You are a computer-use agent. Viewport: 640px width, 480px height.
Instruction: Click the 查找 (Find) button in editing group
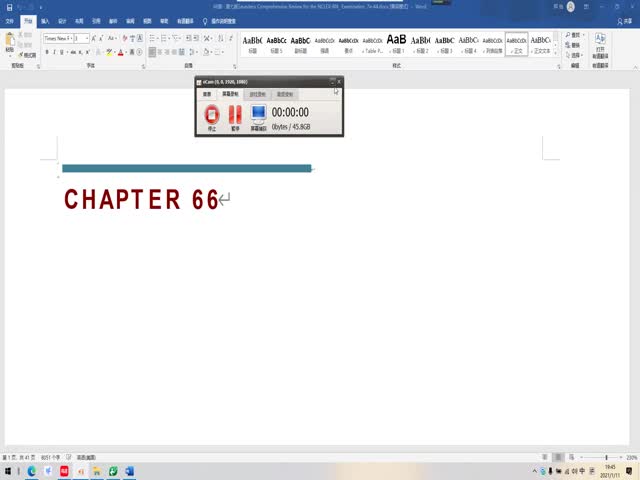573,34
